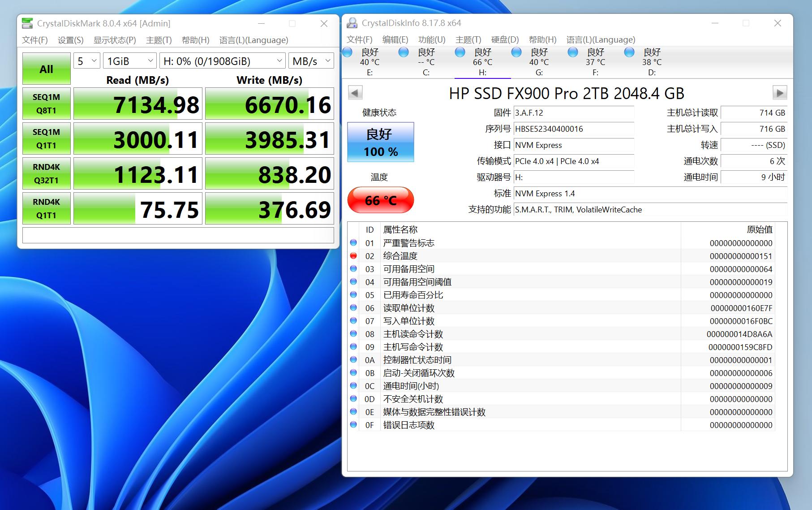Start the RND4K Q32T1 test

click(x=46, y=173)
